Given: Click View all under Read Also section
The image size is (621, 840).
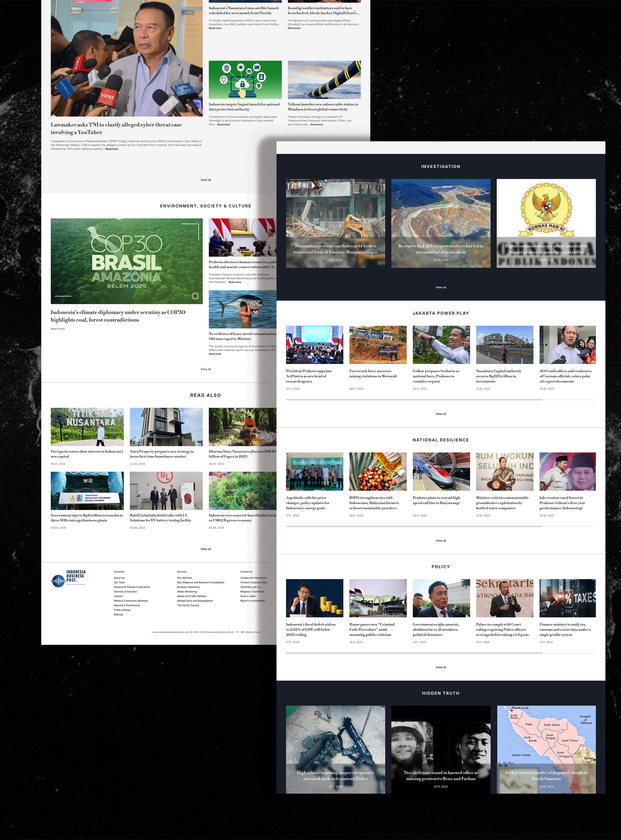Looking at the screenshot, I should point(206,549).
